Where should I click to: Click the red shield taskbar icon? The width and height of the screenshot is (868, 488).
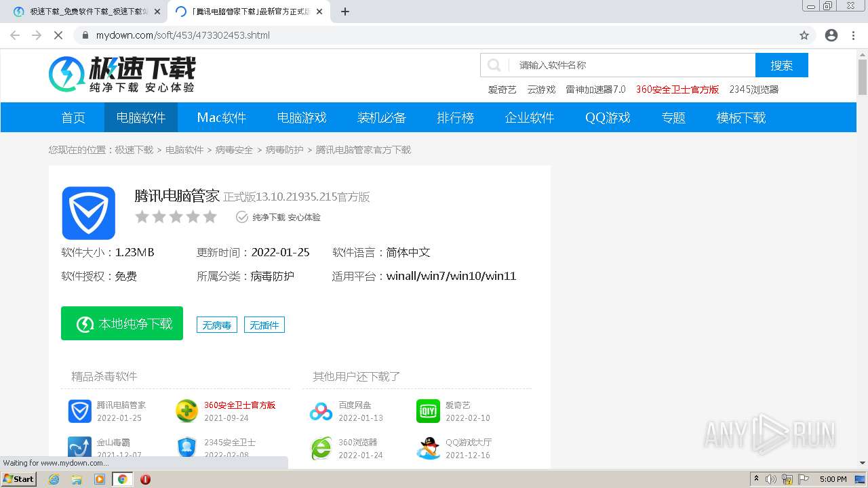click(145, 479)
